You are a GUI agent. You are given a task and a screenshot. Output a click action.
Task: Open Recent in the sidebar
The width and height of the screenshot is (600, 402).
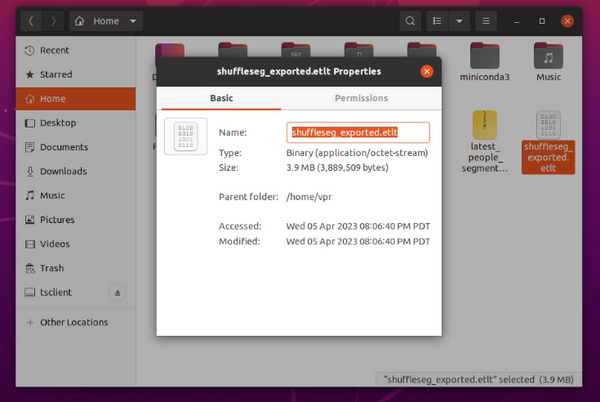[55, 50]
